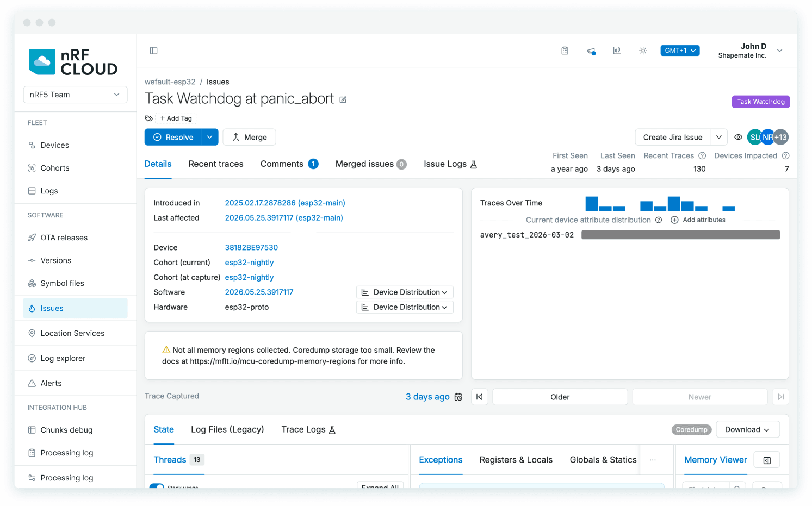The height and width of the screenshot is (506, 812).
Task: Show help for Devices Impacted
Action: (785, 156)
